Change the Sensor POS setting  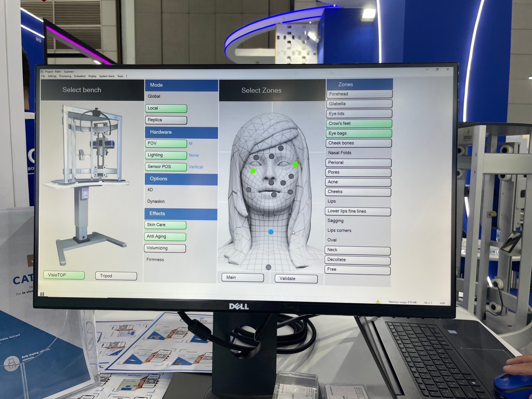point(166,167)
